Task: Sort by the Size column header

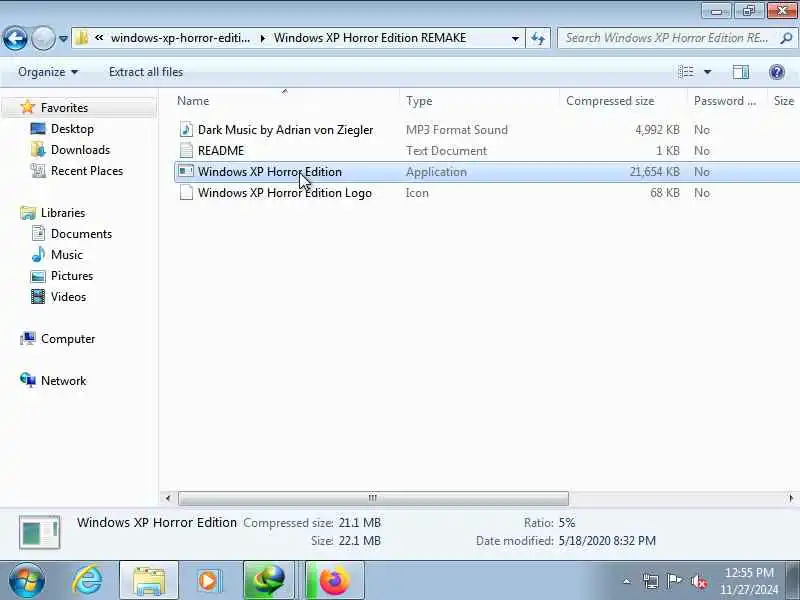Action: [x=784, y=101]
